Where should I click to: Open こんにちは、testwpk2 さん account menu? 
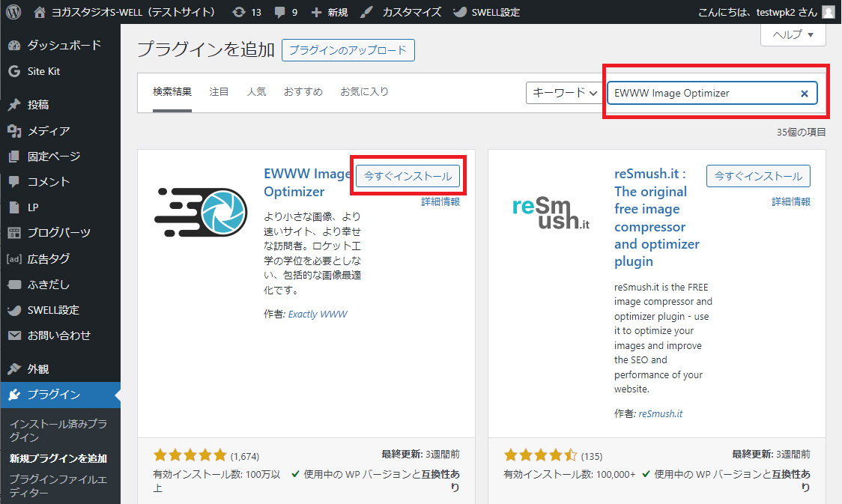[x=766, y=12]
